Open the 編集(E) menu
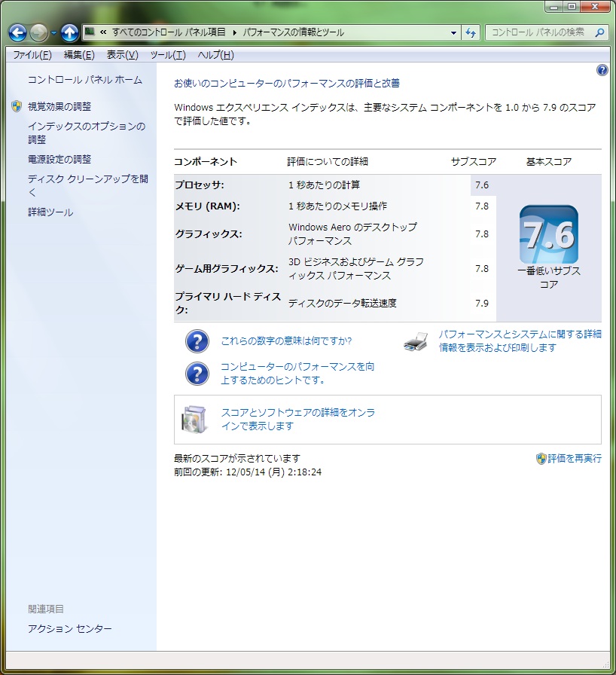 [79, 55]
